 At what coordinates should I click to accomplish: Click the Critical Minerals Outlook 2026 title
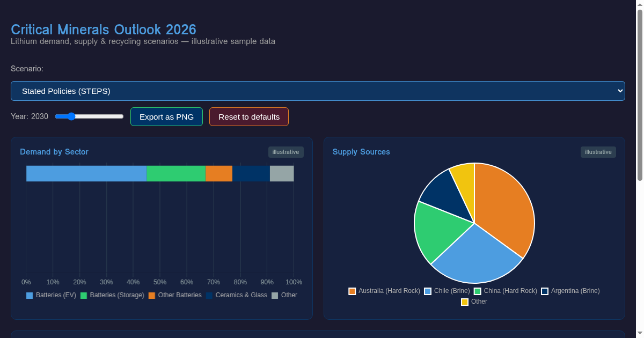(x=104, y=30)
